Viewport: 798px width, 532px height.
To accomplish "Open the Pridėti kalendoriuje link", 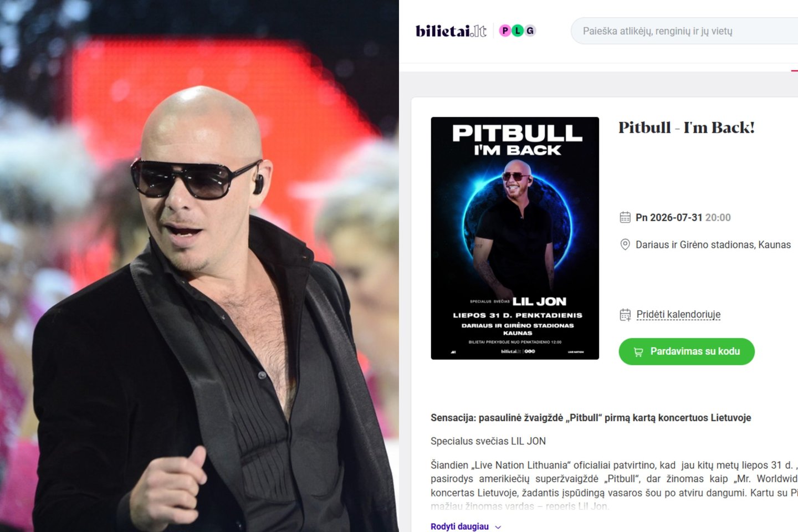I will (x=678, y=315).
